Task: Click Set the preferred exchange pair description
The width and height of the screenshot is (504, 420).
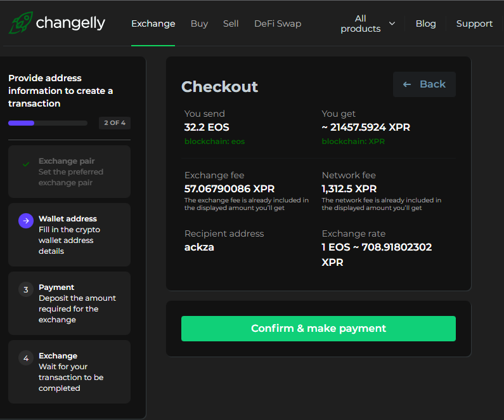Action: point(71,177)
